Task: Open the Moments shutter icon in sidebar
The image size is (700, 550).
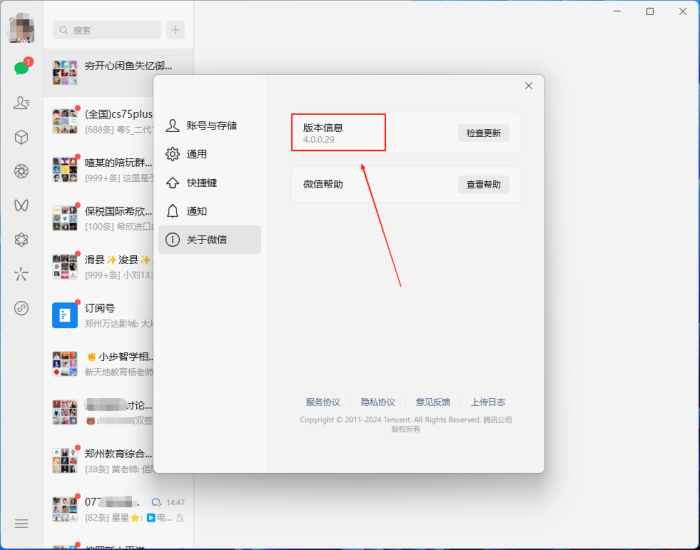Action: click(21, 171)
